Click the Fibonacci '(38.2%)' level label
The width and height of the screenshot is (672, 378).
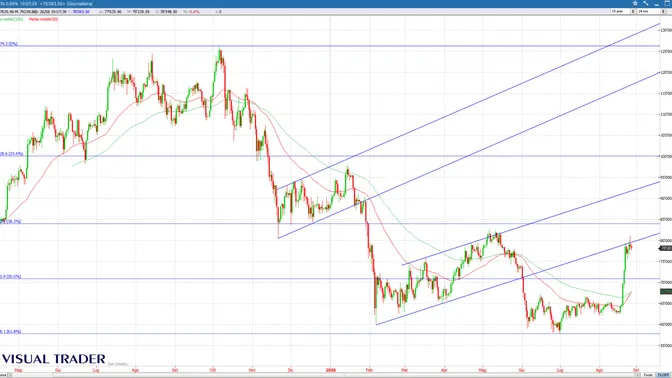pos(10,222)
